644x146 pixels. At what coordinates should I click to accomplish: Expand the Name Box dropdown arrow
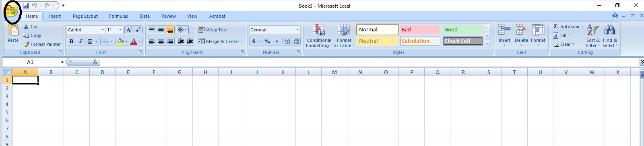point(62,62)
